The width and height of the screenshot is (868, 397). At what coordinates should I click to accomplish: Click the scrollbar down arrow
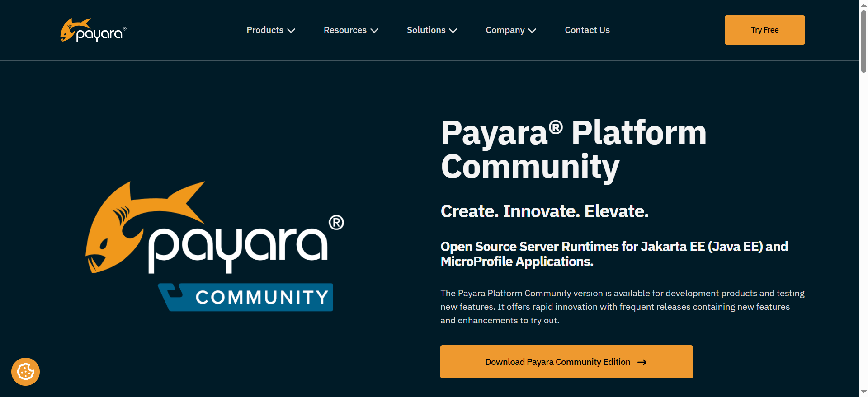863,392
